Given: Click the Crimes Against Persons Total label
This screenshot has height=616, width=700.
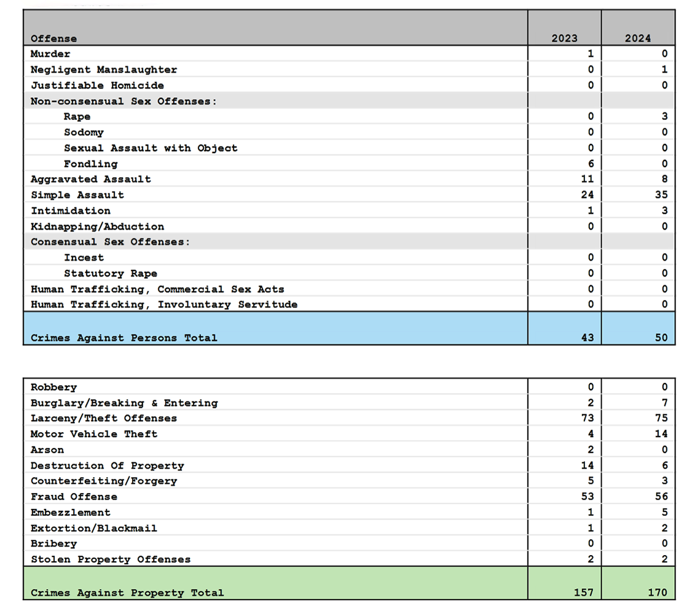Looking at the screenshot, I should point(124,338).
